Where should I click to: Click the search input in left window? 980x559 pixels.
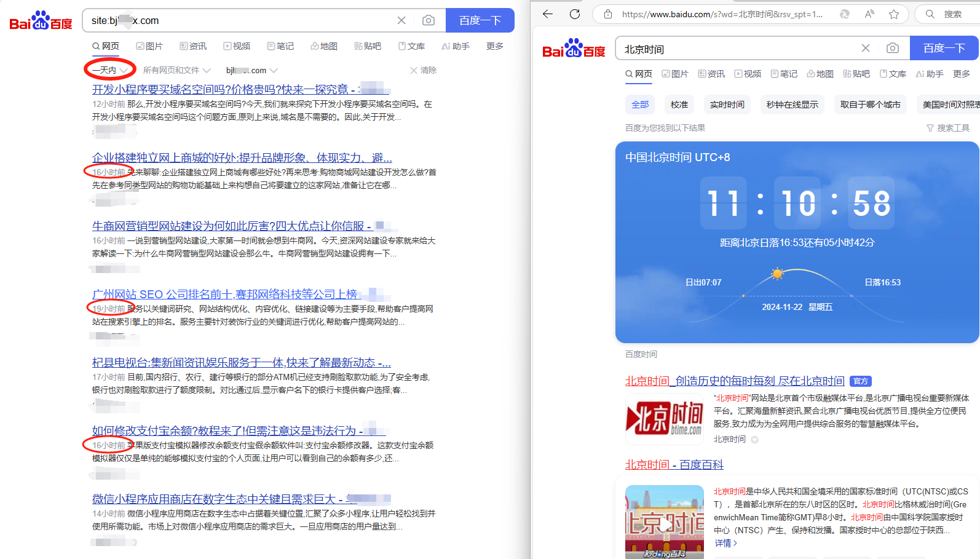click(240, 20)
